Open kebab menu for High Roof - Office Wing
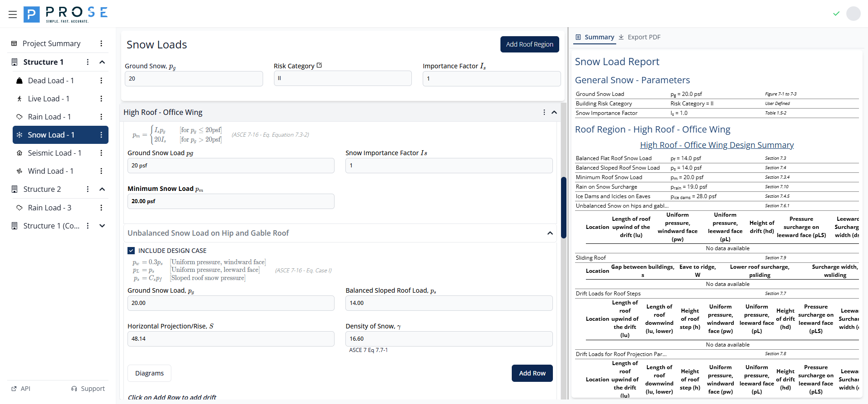The height and width of the screenshot is (404, 868). pos(544,112)
